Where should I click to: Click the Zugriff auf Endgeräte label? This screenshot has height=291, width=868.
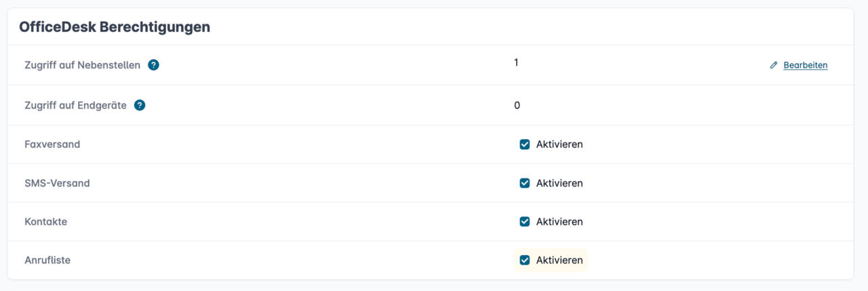[x=75, y=105]
